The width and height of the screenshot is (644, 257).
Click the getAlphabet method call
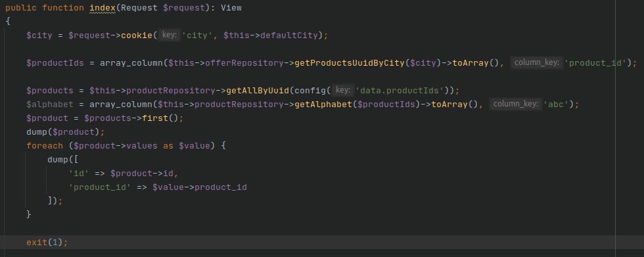coord(323,105)
